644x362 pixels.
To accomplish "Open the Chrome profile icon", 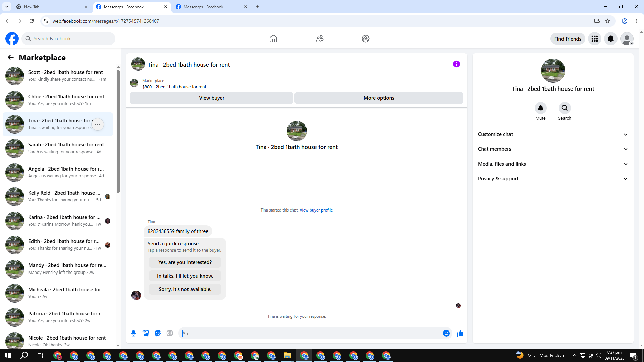I will pos(625,21).
